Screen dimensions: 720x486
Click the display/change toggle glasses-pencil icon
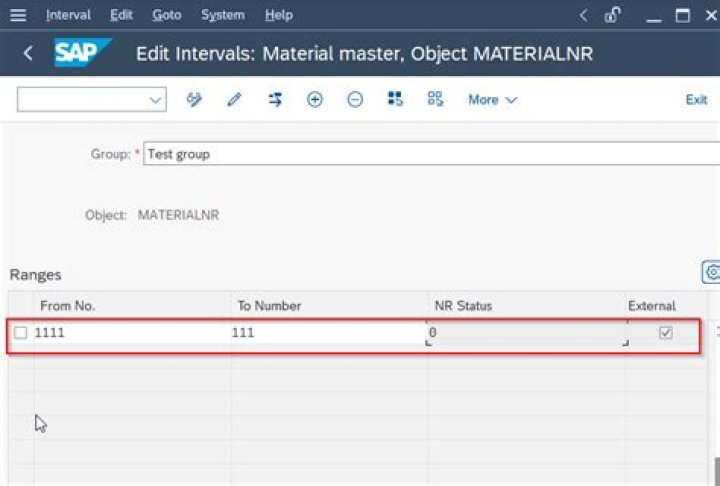[195, 100]
